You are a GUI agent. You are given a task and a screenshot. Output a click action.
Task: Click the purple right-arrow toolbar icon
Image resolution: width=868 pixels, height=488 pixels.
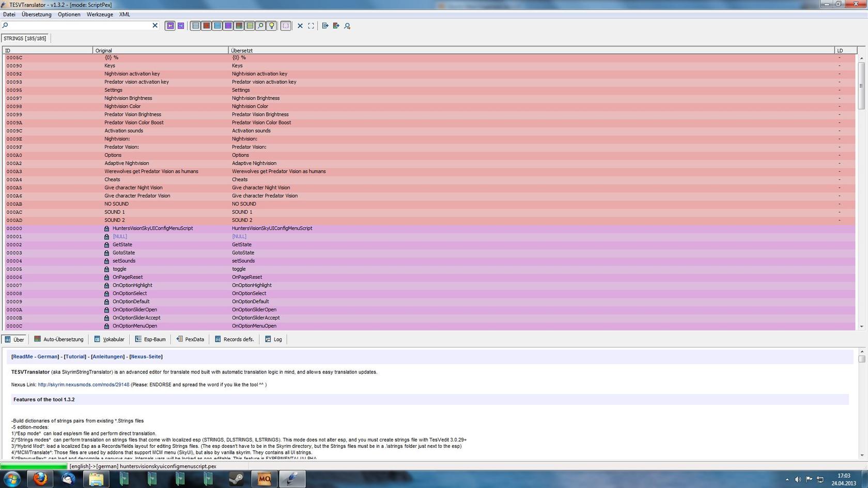pos(181,26)
